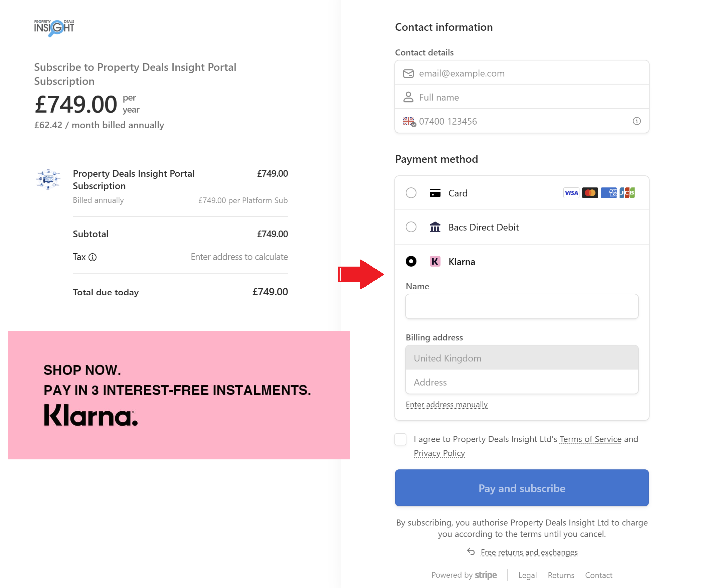703x588 pixels.
Task: Open the Legal footer link
Action: click(x=527, y=575)
